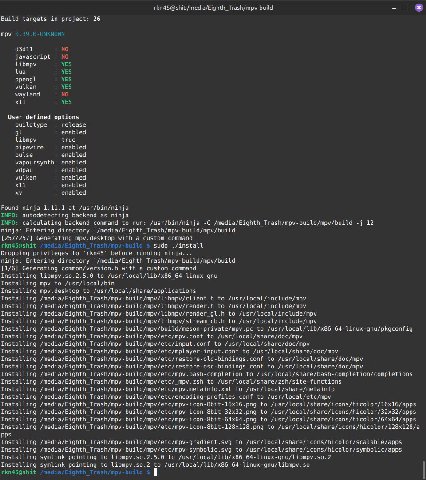
Task: Click 'Found ninja 1.11.1 at /usr/bin/ninja' line
Action: [x=65, y=208]
